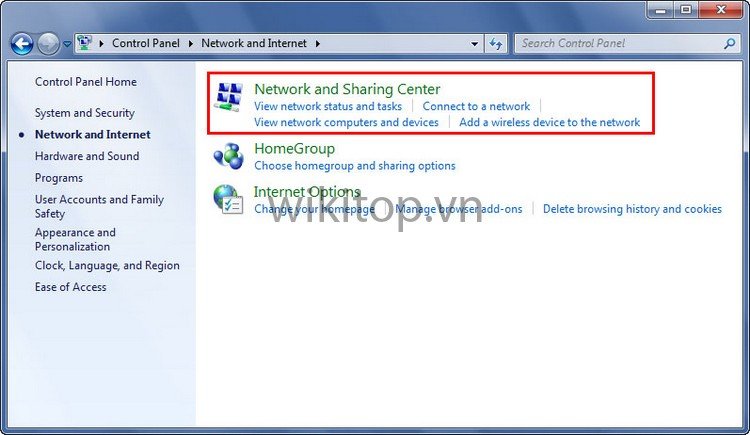Open Add a wireless device to the network
Screen dimensions: 750x435
(x=549, y=122)
